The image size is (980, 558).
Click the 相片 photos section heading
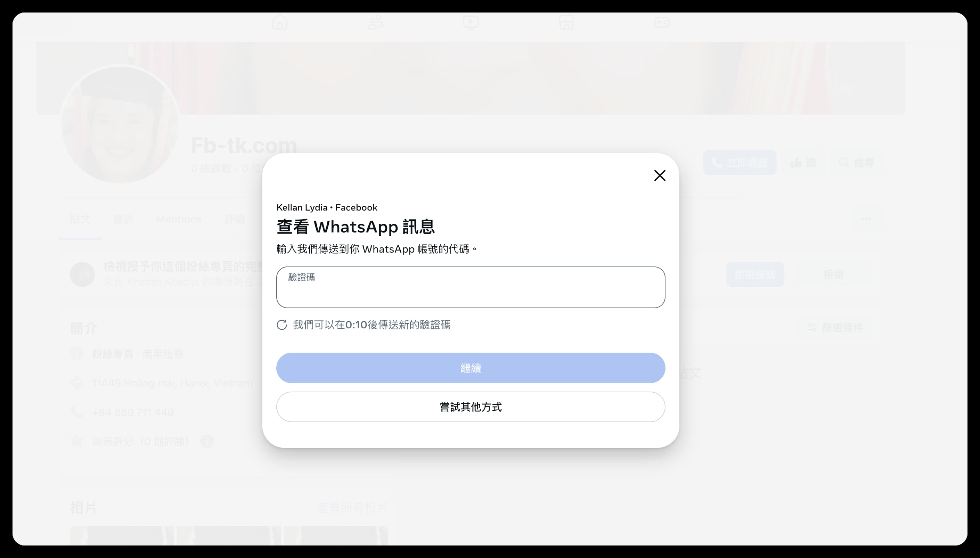click(83, 508)
